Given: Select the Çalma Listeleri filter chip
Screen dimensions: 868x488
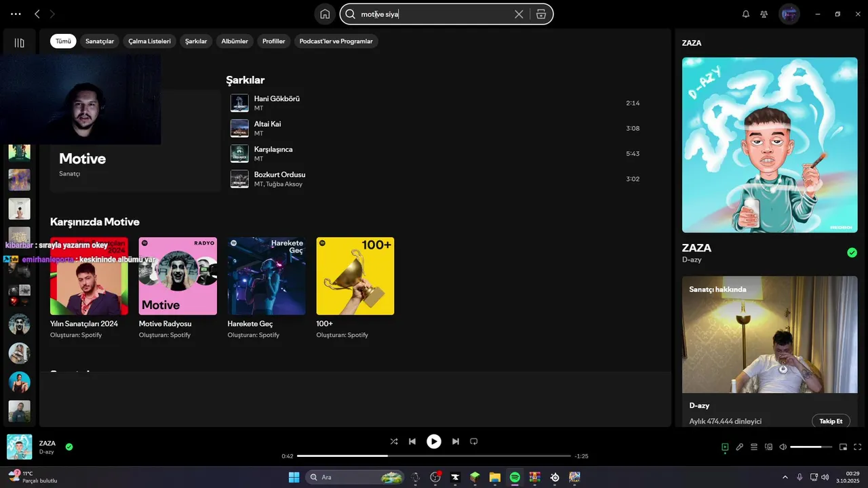Looking at the screenshot, I should [x=149, y=41].
